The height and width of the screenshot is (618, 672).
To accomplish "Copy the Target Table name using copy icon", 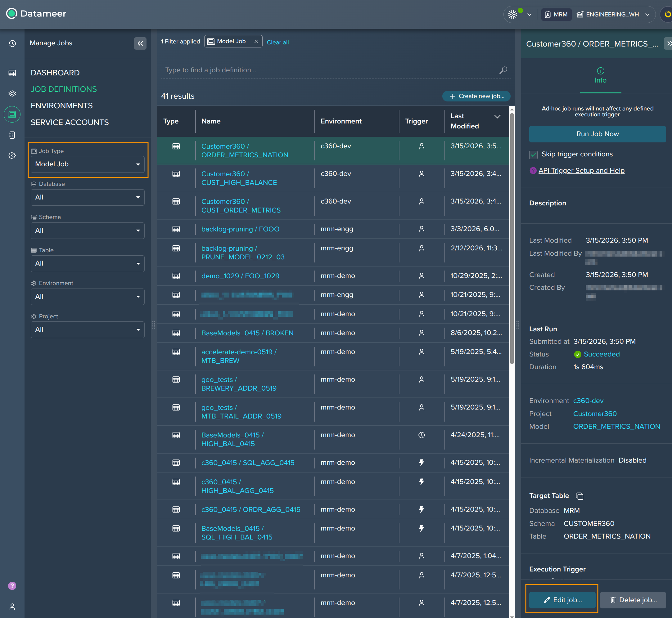I will click(x=579, y=496).
